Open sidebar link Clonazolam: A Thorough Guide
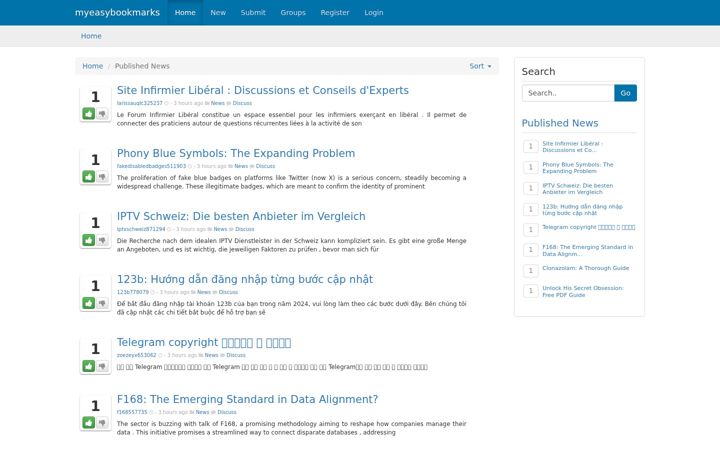The height and width of the screenshot is (450, 720). tap(586, 268)
